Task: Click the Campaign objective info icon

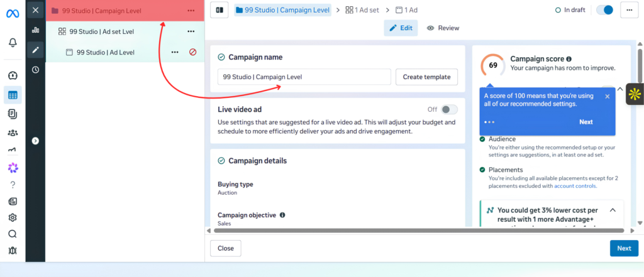Action: [x=282, y=215]
